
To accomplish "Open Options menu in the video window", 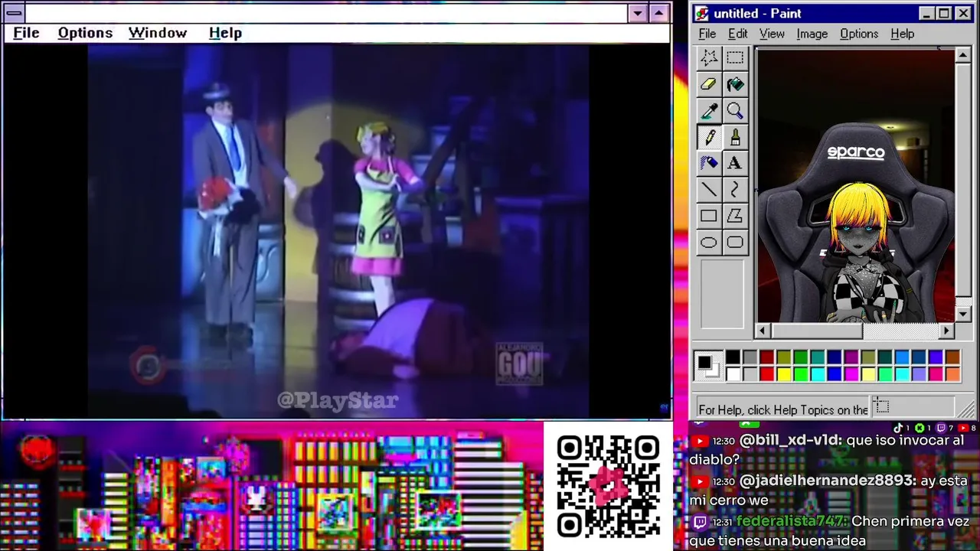I will pyautogui.click(x=85, y=33).
